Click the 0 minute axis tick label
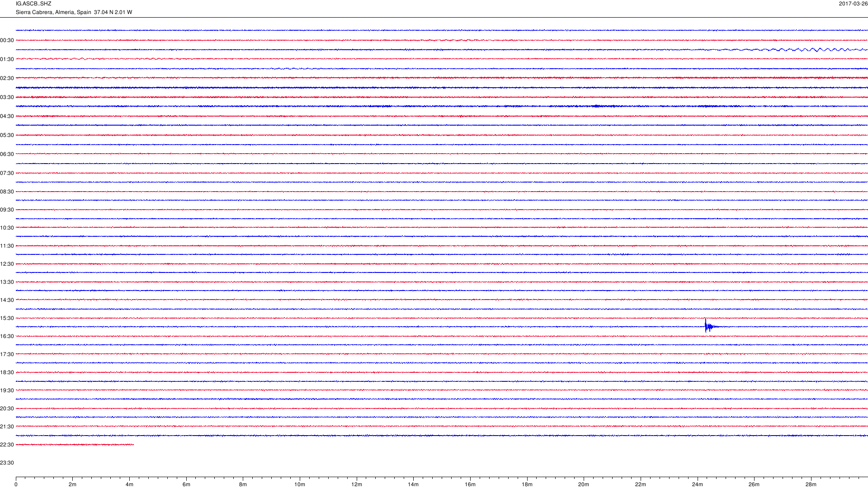Image resolution: width=868 pixels, height=488 pixels. (x=16, y=485)
